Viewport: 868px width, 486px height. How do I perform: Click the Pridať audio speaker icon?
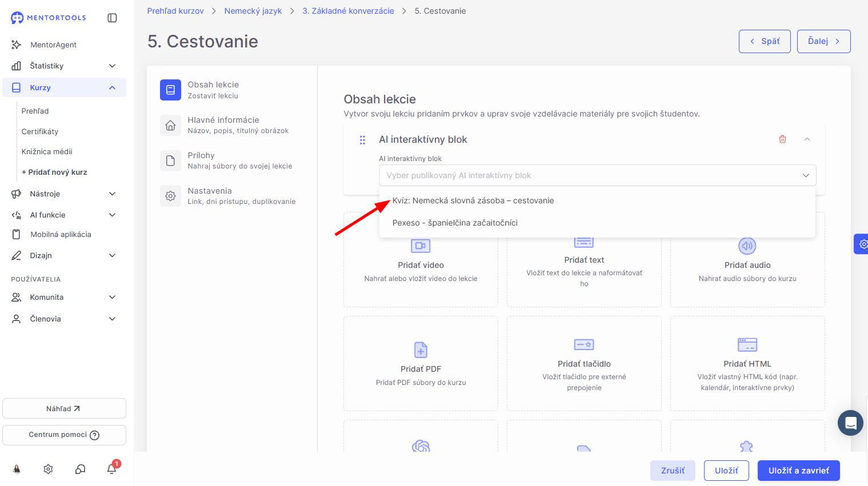[747, 246]
